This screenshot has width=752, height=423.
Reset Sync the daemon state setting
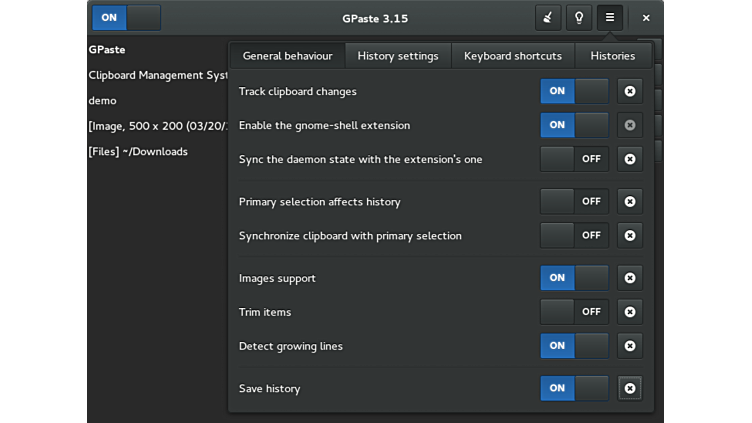tap(629, 159)
